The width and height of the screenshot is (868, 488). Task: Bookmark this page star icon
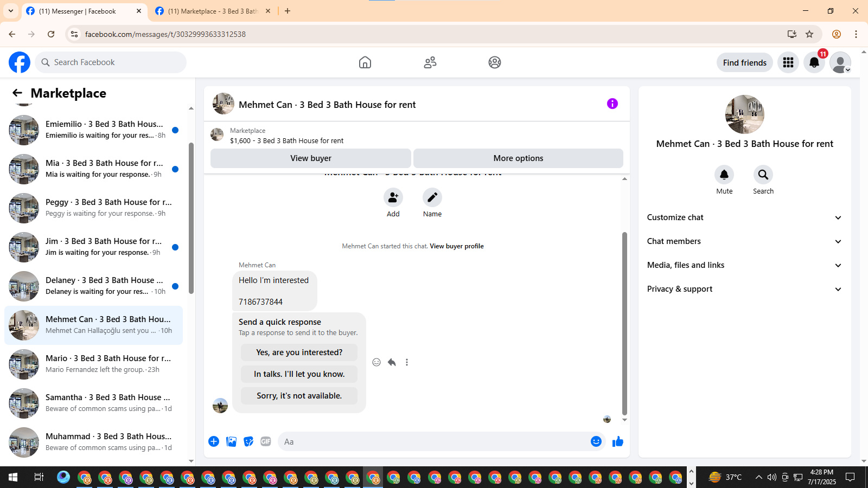coord(809,34)
